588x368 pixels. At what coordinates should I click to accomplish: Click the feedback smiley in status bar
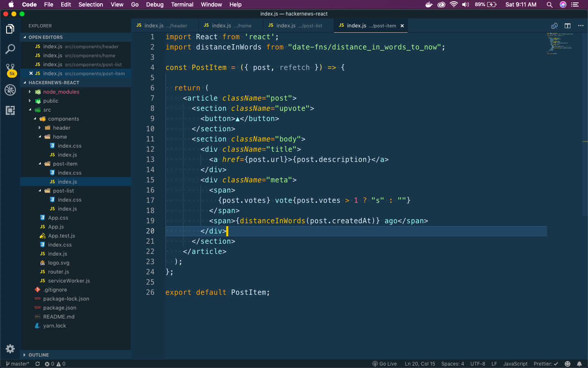tap(568, 364)
